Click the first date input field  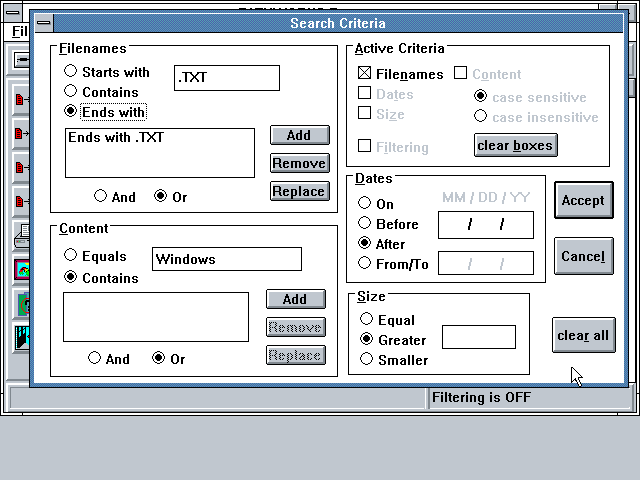tap(486, 225)
